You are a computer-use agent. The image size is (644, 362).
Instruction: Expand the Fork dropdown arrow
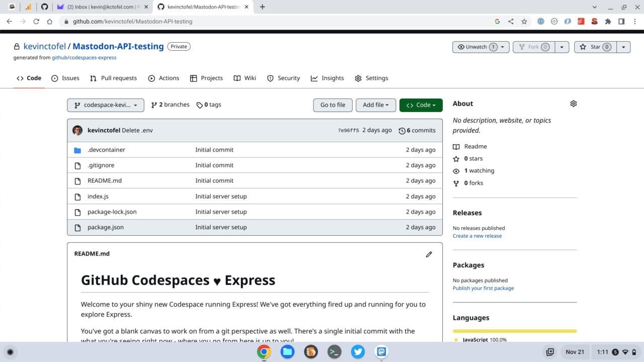coord(561,47)
